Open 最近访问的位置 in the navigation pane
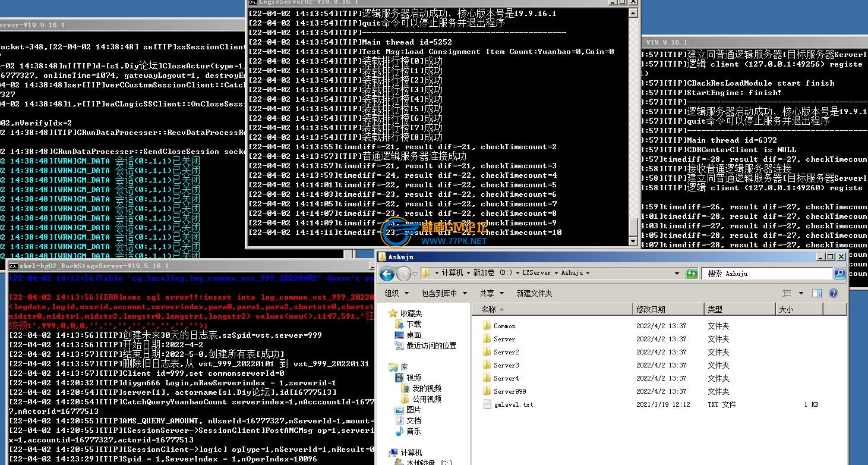 (x=431, y=345)
